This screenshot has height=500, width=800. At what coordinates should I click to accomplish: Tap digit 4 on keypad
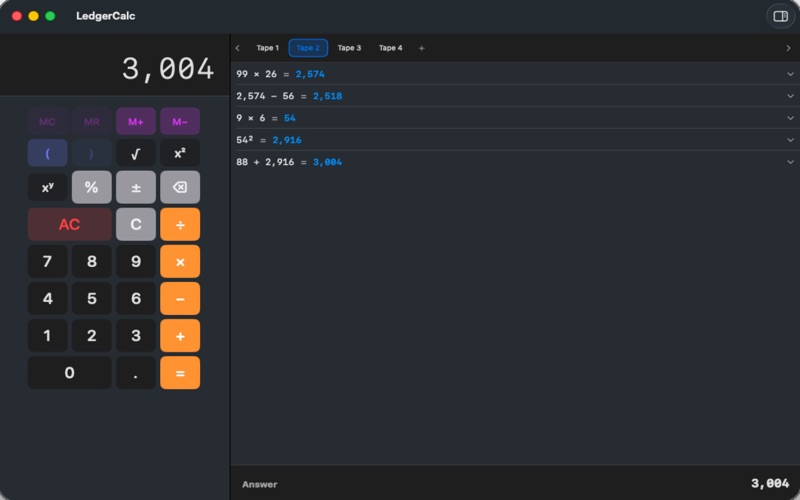[47, 298]
